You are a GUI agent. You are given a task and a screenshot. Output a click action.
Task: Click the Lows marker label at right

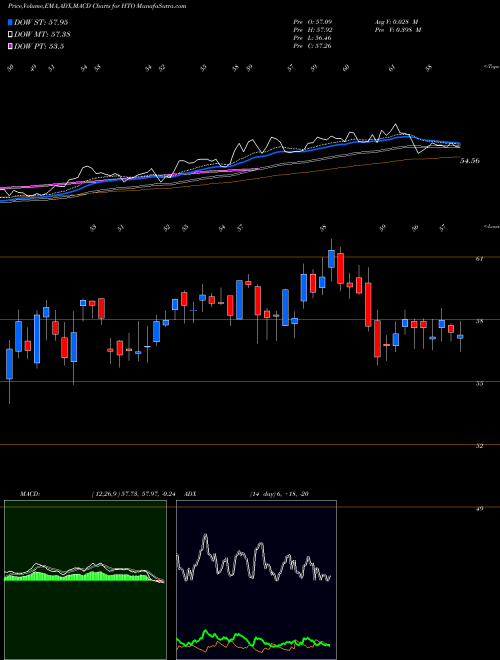point(492,226)
